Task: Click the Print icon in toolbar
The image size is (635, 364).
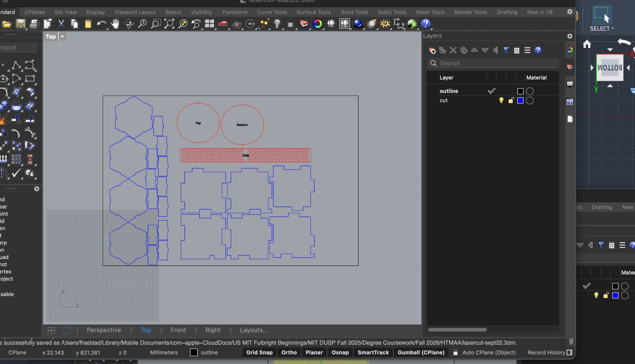Action: tap(34, 24)
